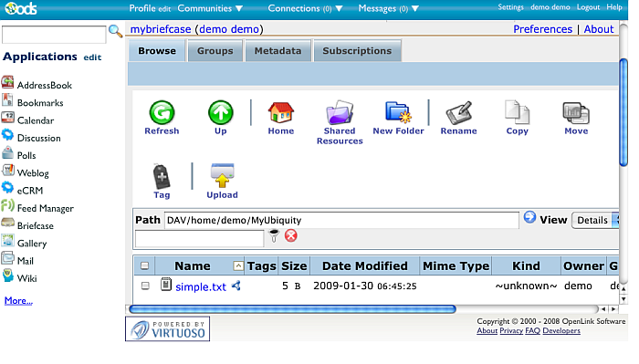The width and height of the screenshot is (639, 364).
Task: Click the Refresh icon in toolbar
Action: [x=162, y=113]
